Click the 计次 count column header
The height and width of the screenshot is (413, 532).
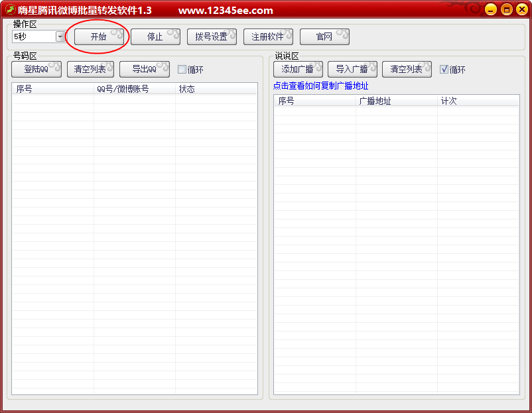(x=478, y=101)
